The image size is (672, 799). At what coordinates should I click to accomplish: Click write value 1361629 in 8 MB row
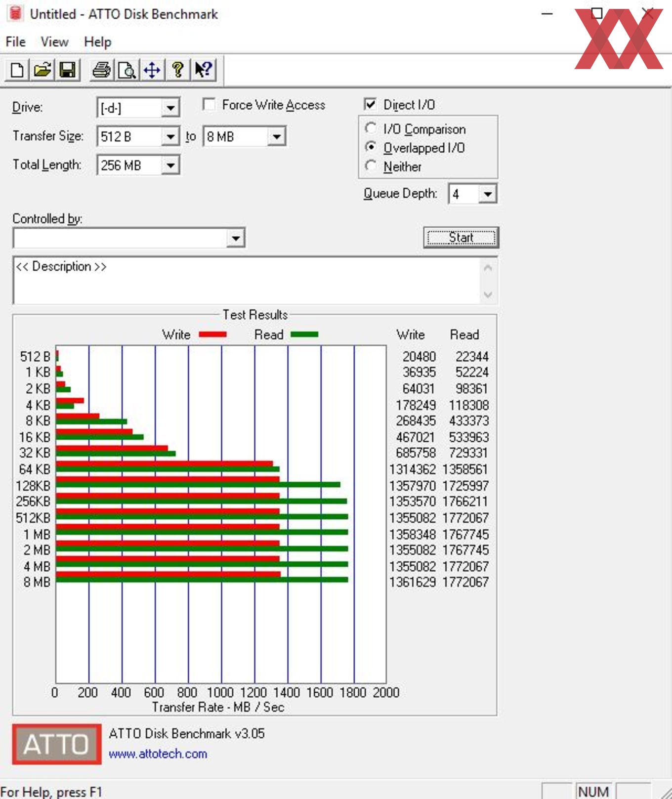pyautogui.click(x=413, y=582)
